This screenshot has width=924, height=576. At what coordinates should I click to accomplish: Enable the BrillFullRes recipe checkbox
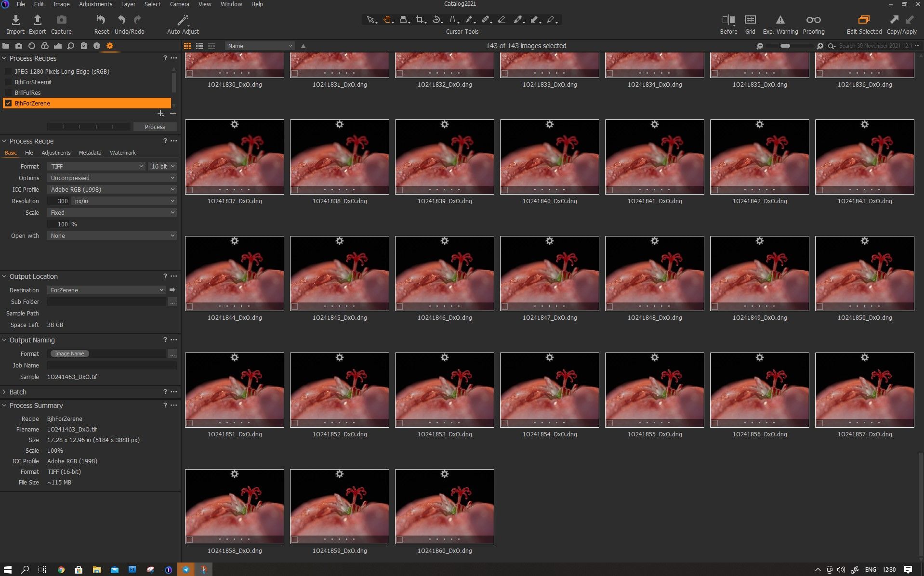point(8,92)
